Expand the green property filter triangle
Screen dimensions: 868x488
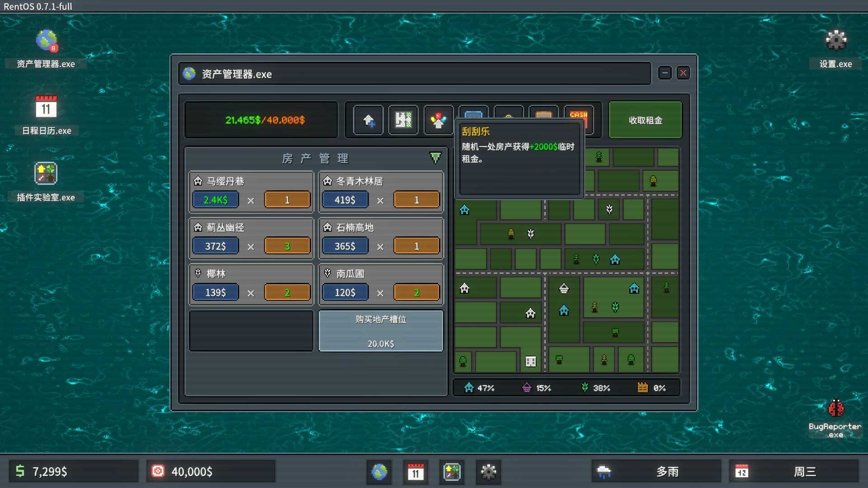tap(435, 158)
